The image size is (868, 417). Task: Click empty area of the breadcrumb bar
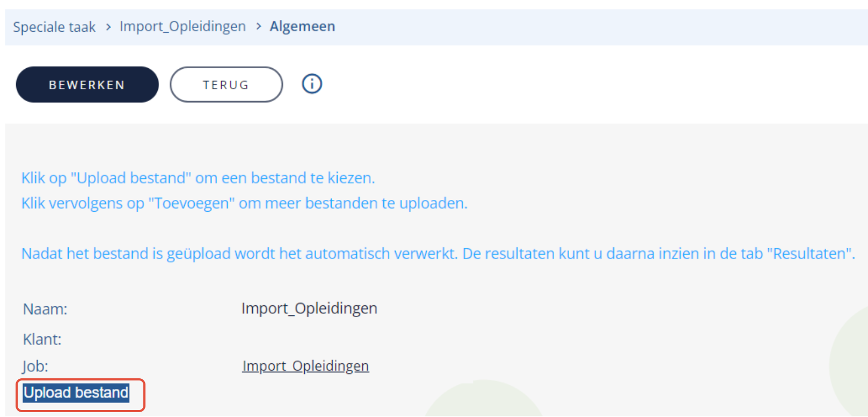(x=590, y=27)
